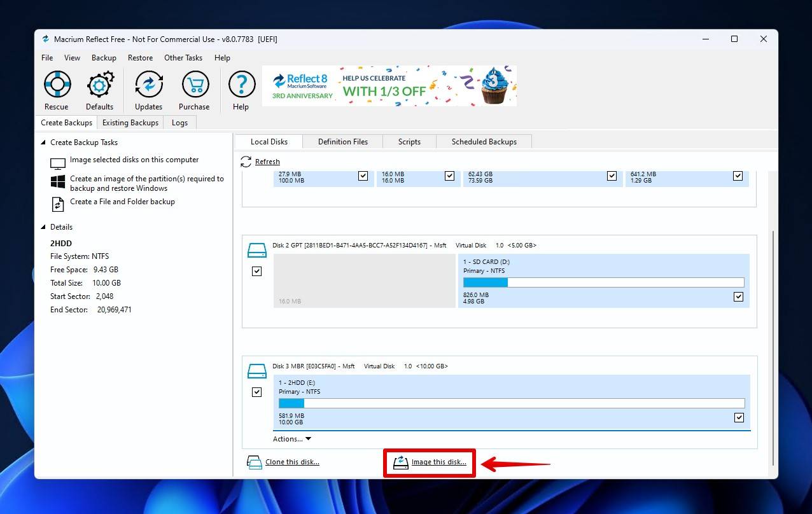
Task: Click the Image this disk link
Action: [438, 462]
